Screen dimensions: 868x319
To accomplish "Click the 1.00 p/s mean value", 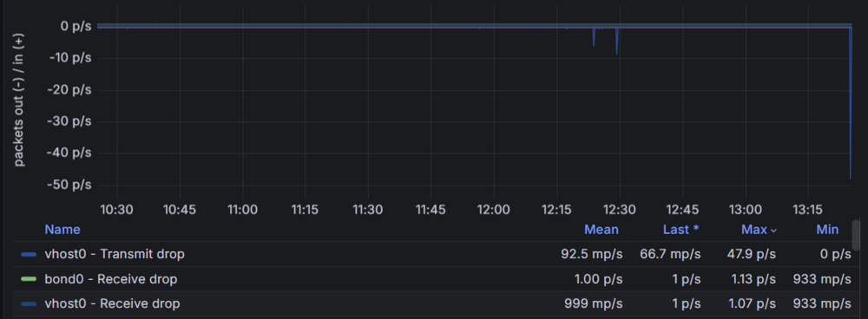I will click(x=598, y=279).
